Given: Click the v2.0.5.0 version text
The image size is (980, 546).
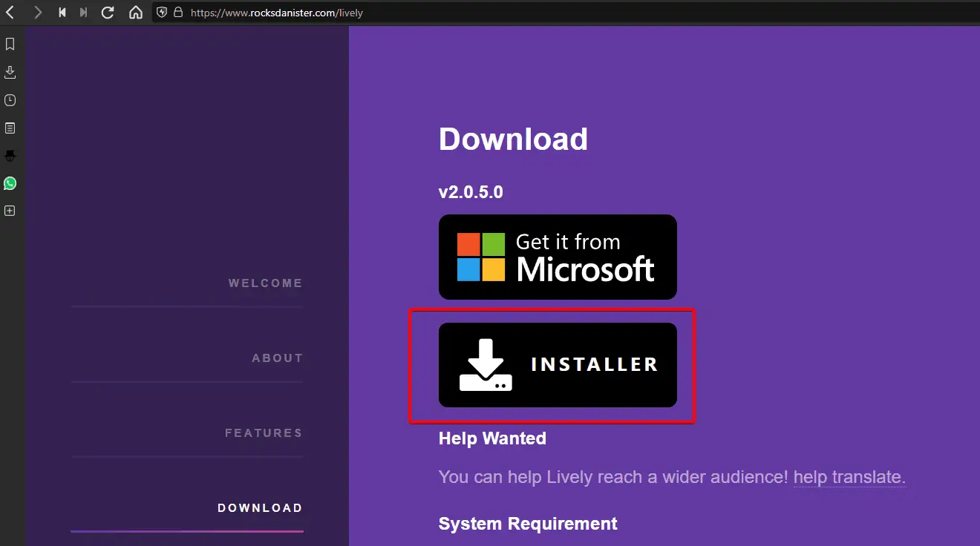Looking at the screenshot, I should (x=471, y=192).
